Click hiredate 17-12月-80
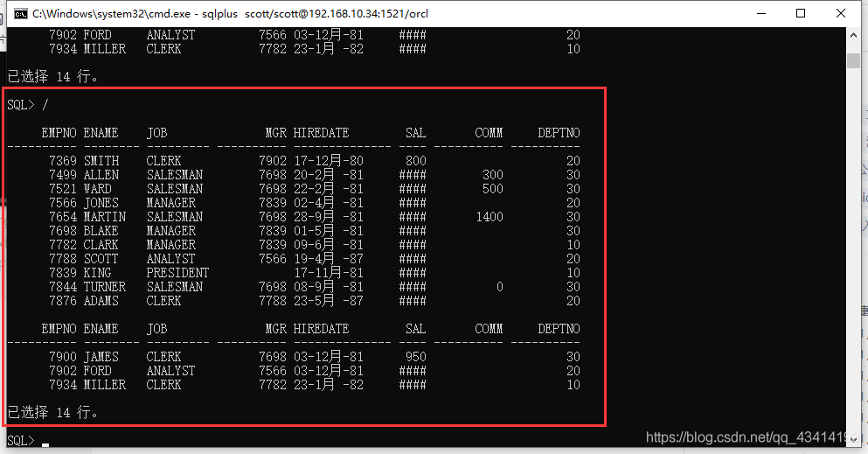Image resolution: width=868 pixels, height=454 pixels. [x=329, y=161]
